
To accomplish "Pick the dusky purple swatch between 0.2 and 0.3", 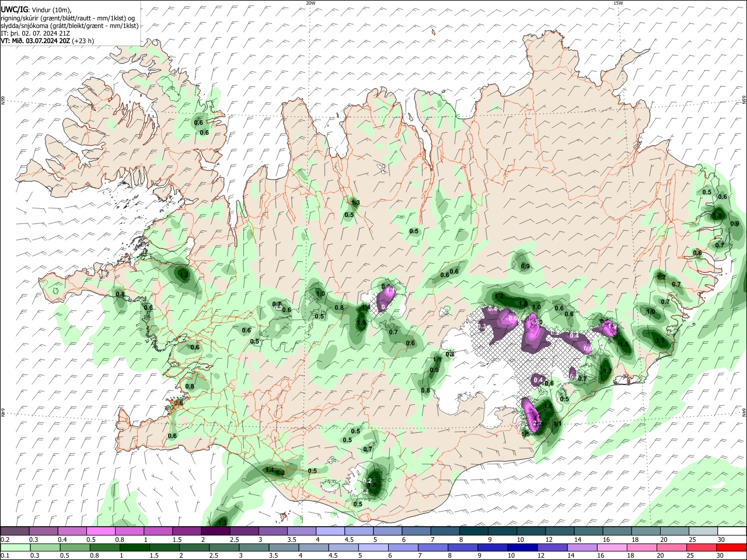I will (x=15, y=531).
